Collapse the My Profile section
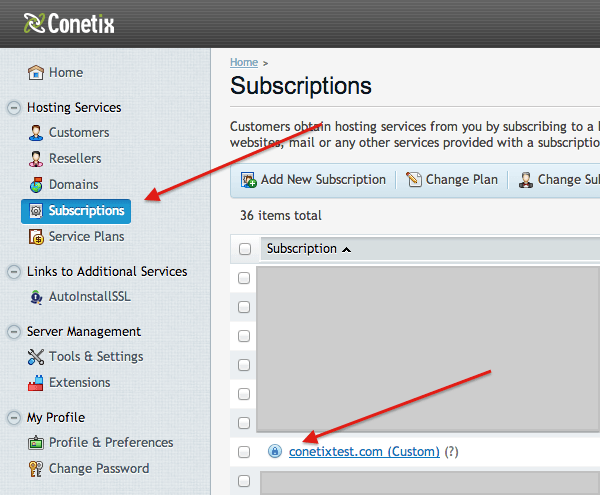The width and height of the screenshot is (600, 495). point(14,418)
